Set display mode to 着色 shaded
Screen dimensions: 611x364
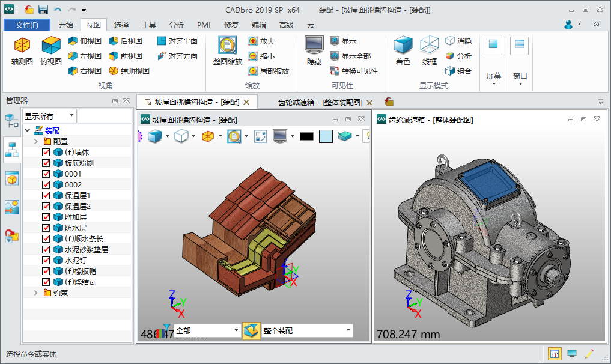tap(403, 50)
